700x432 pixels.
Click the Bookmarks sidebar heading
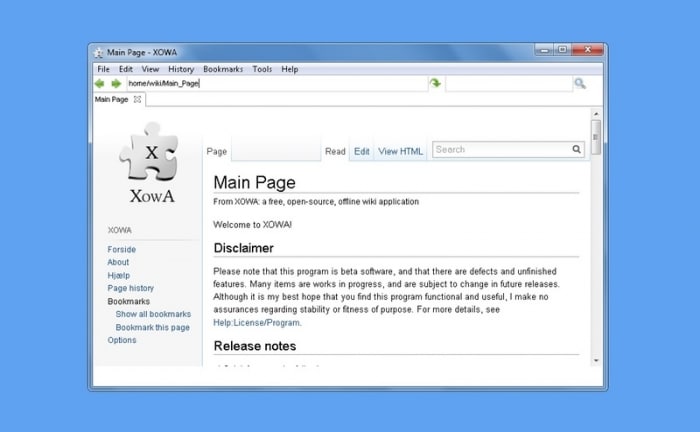point(129,301)
